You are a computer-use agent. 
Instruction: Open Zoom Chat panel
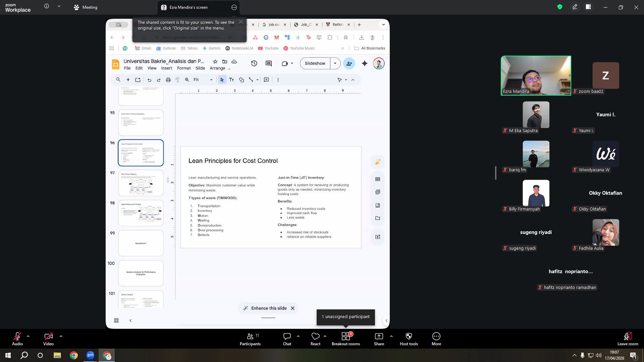[x=287, y=339]
